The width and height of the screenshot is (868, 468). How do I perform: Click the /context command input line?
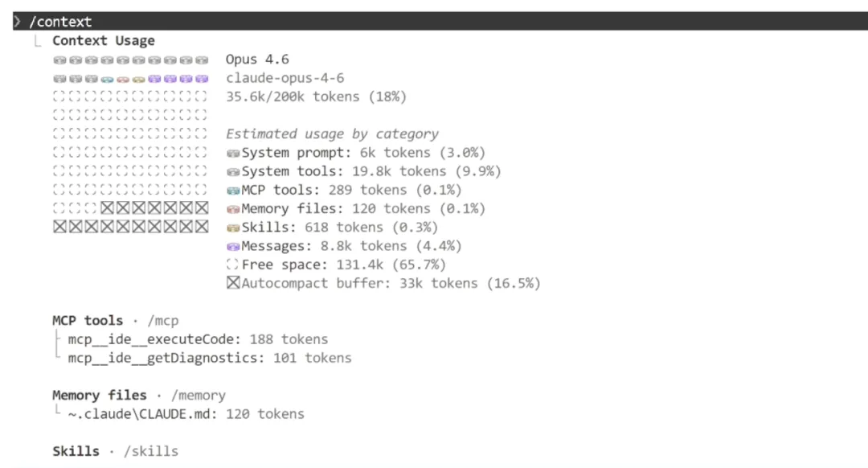440,21
